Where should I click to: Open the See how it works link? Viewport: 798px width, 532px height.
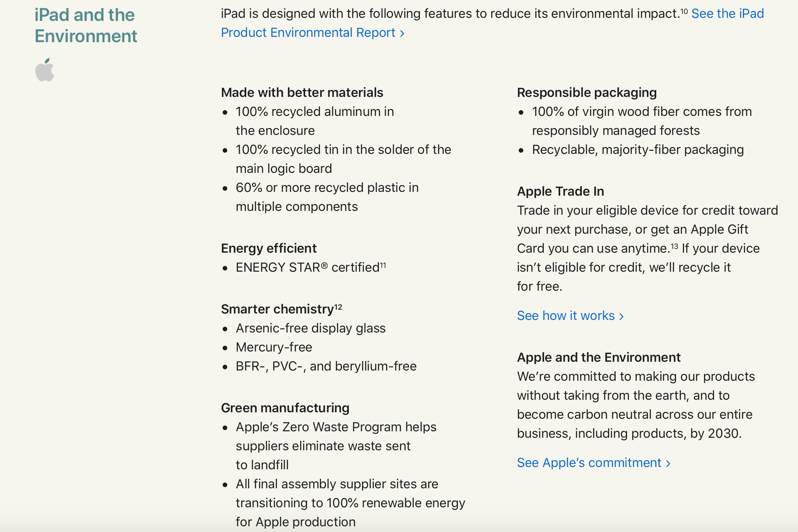565,316
